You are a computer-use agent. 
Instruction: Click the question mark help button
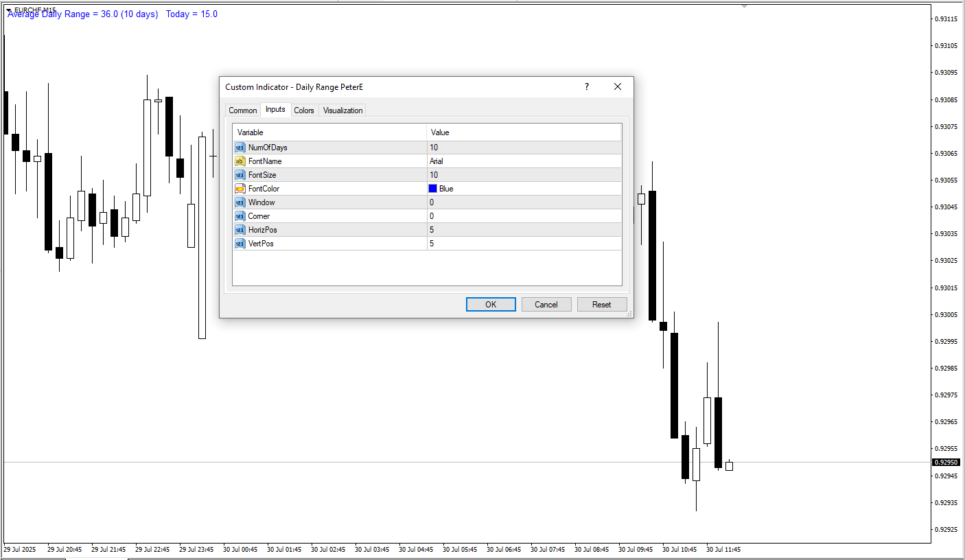(x=586, y=87)
